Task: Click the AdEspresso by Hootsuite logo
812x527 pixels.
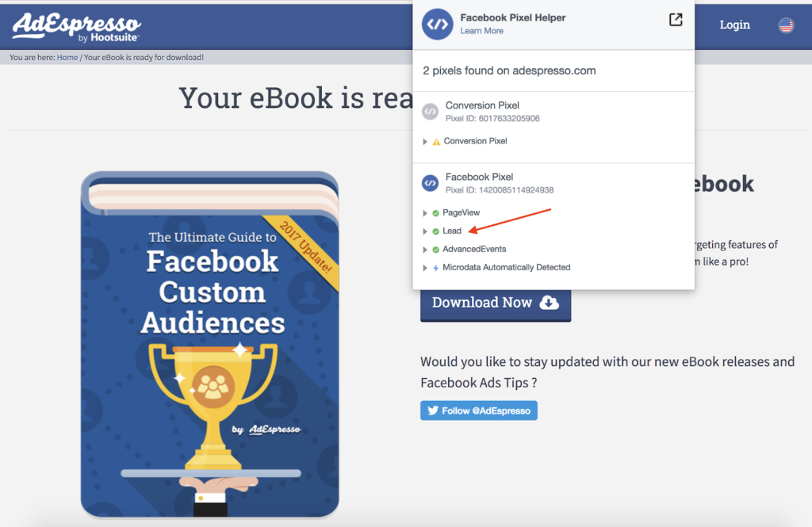Action: (x=76, y=27)
